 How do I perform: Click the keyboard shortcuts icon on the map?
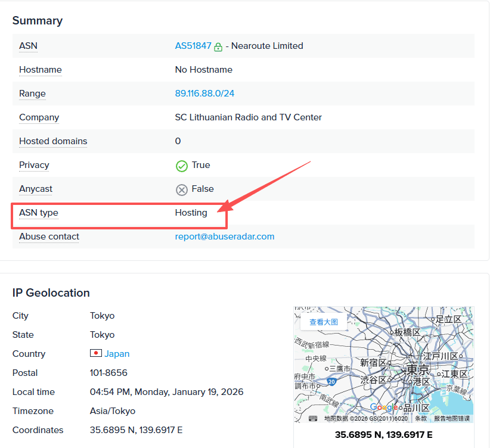point(313,418)
